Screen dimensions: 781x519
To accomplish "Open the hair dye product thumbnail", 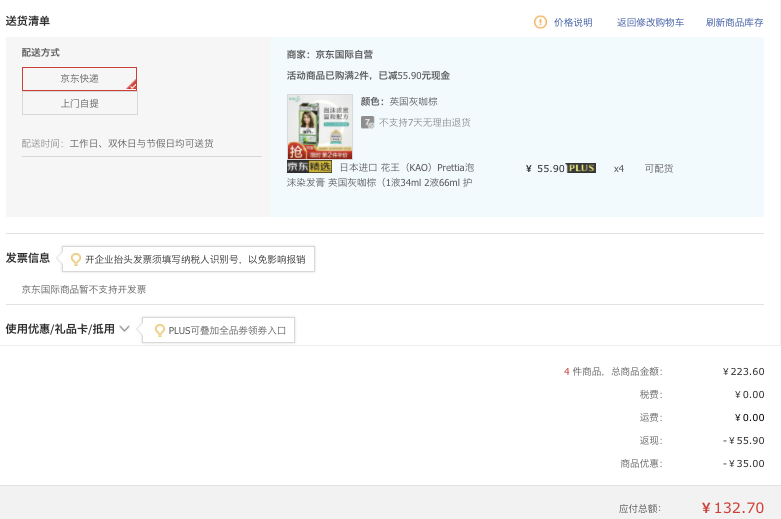I will click(320, 127).
